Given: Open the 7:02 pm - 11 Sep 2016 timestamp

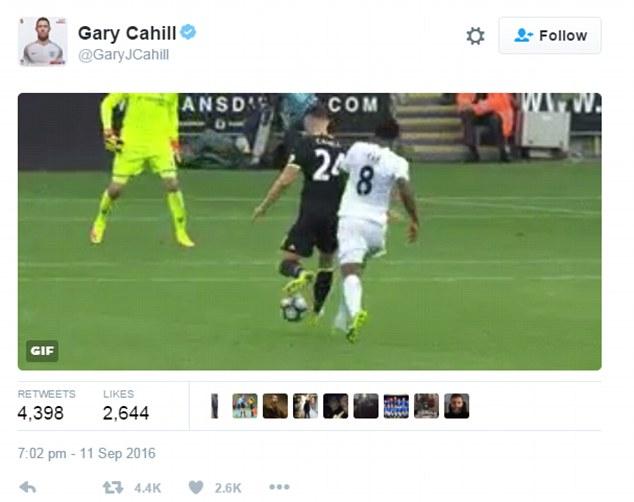Looking at the screenshot, I should coord(87,453).
